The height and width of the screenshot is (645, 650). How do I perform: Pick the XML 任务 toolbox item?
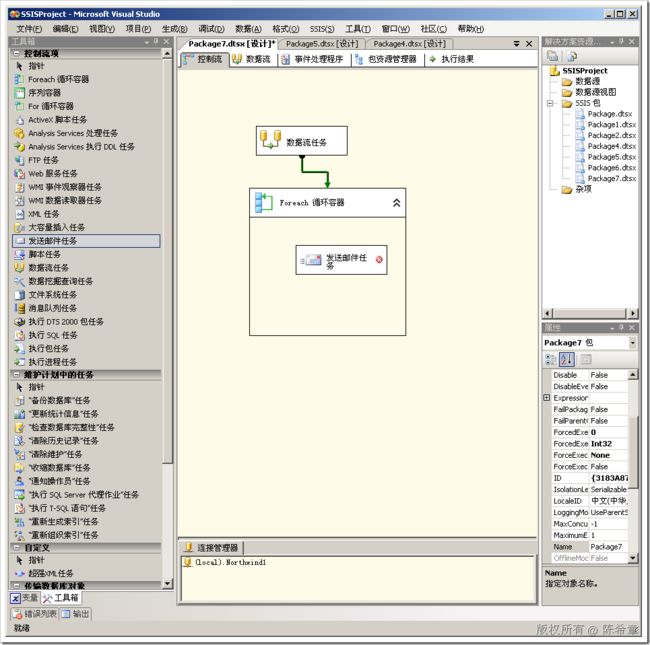click(x=86, y=214)
